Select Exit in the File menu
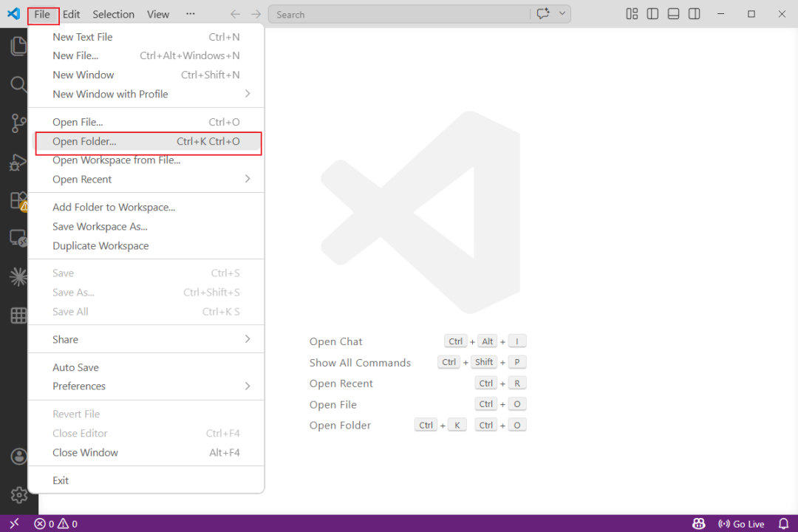Image resolution: width=798 pixels, height=532 pixels. (146, 480)
